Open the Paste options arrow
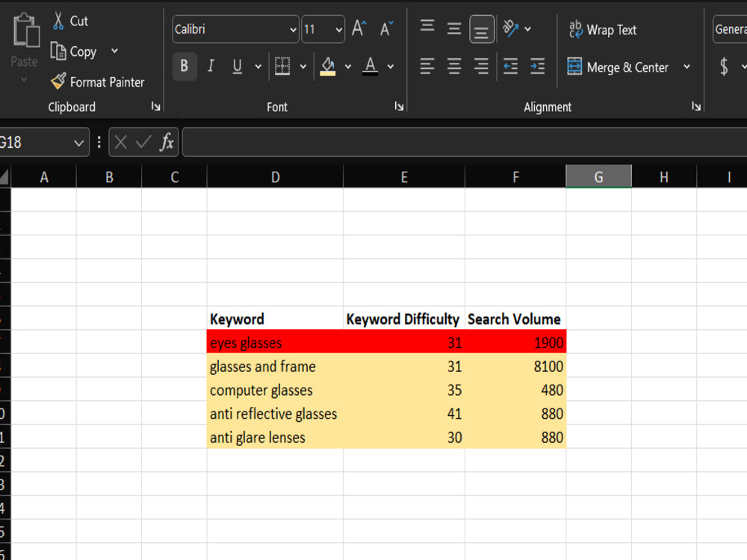 [x=24, y=80]
